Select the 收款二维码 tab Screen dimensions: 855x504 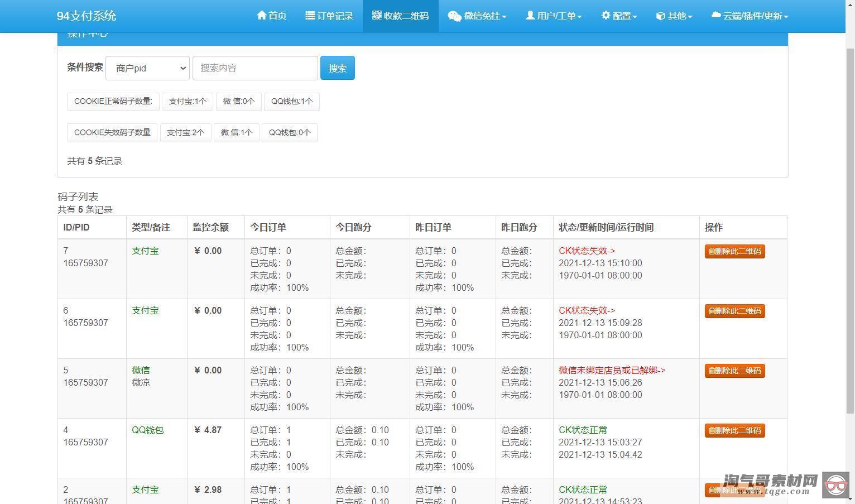click(x=401, y=16)
